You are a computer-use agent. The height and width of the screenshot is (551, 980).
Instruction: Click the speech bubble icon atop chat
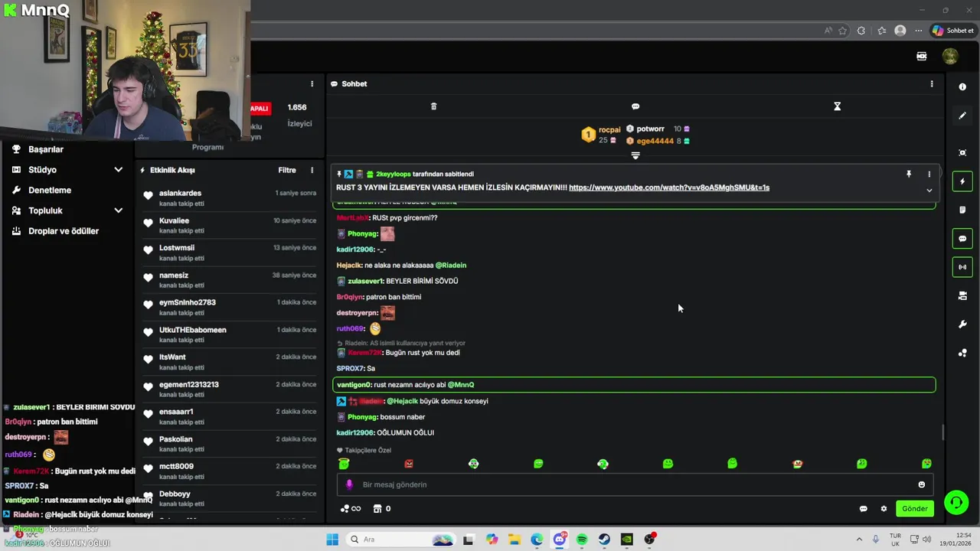(635, 106)
